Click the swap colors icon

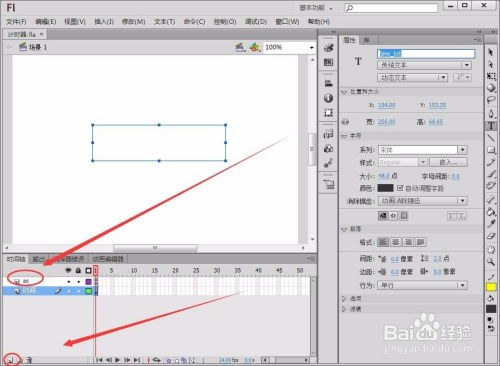click(x=491, y=329)
